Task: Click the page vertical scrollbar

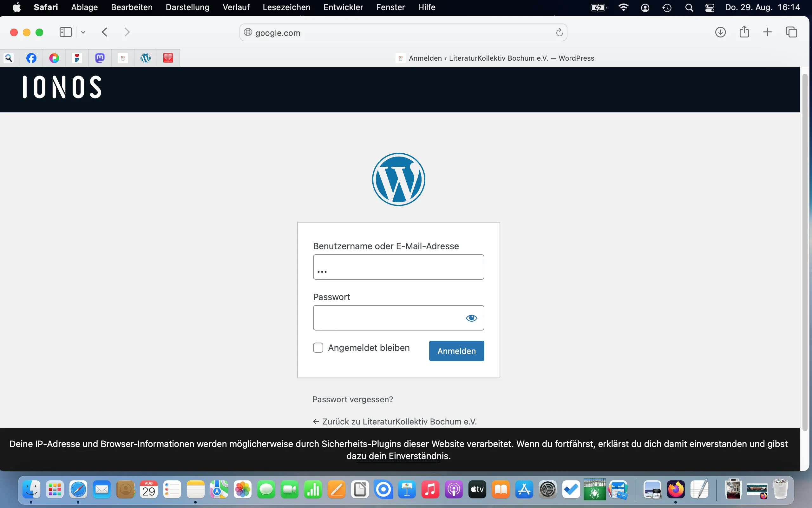Action: tap(805, 252)
